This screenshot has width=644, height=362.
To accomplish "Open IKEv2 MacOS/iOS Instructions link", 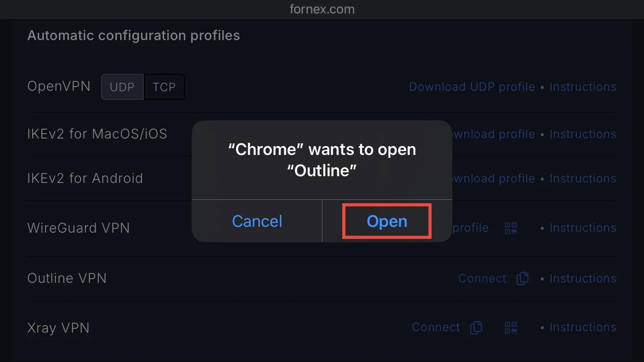I will [x=583, y=134].
